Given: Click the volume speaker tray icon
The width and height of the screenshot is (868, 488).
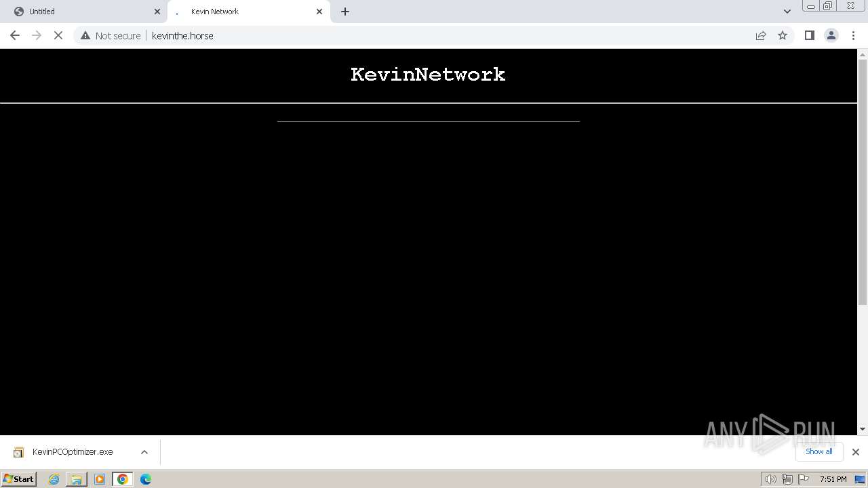Looking at the screenshot, I should (771, 479).
